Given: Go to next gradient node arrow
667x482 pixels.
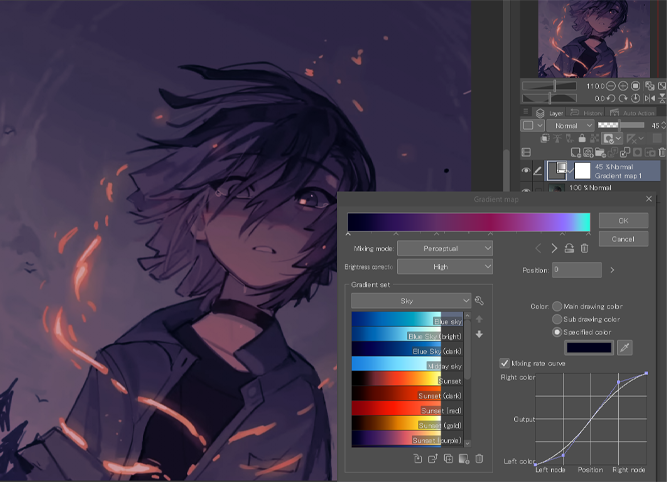Looking at the screenshot, I should pyautogui.click(x=554, y=248).
